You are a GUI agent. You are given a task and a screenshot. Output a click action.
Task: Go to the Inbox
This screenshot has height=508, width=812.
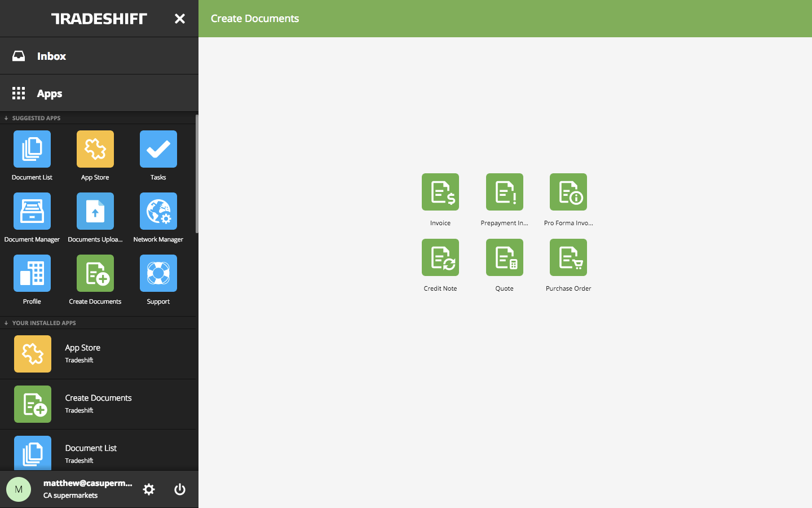(x=51, y=56)
